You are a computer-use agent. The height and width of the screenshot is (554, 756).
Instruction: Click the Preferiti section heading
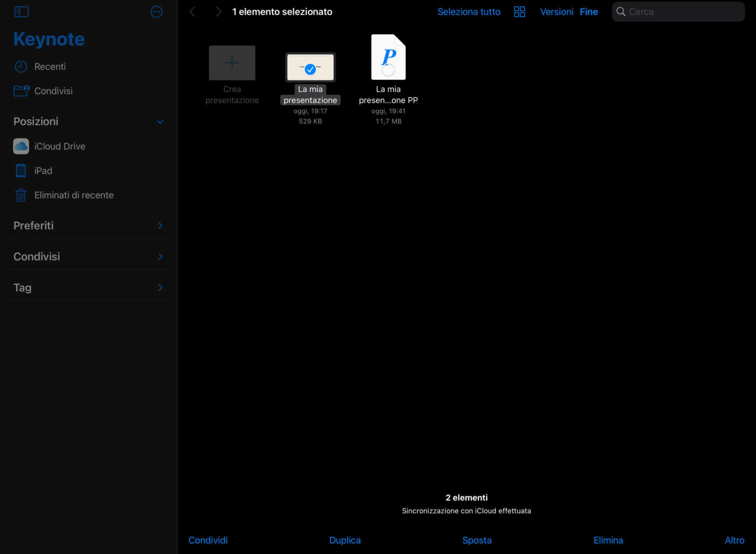point(33,225)
